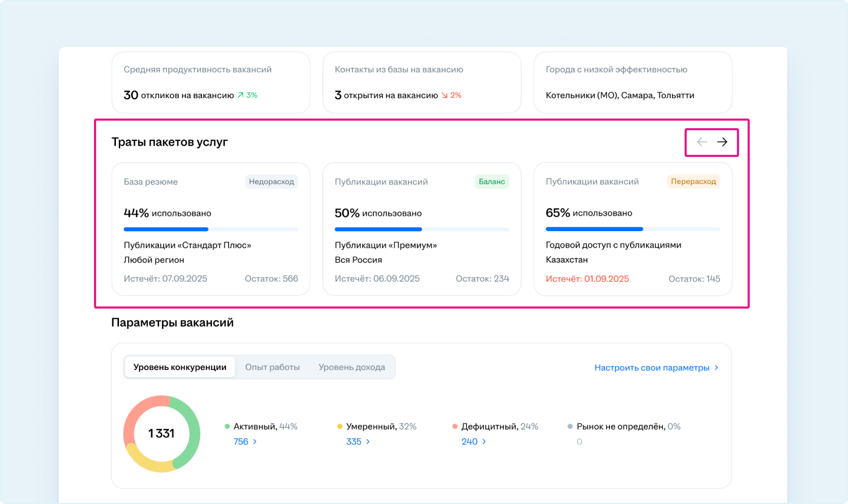Expand the 240 deficit vacancies link
848x504 pixels.
click(x=473, y=442)
